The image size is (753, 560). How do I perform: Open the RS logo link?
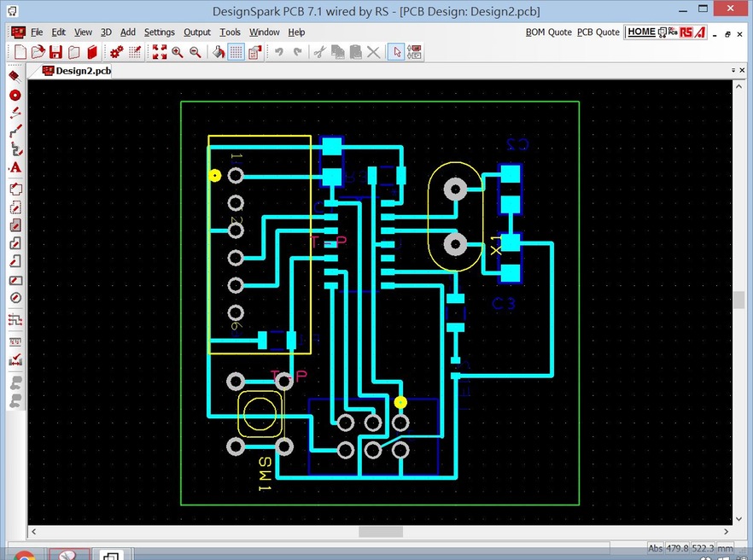(x=686, y=32)
